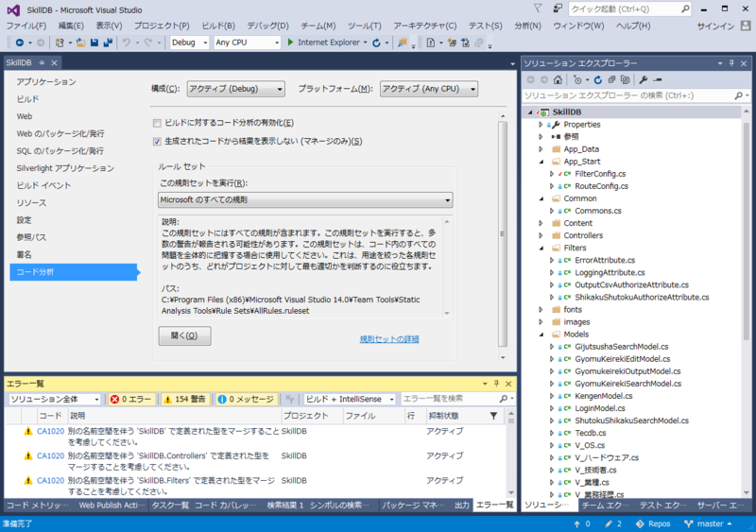Click the Show All Files icon
This screenshot has width=756, height=532.
tap(625, 80)
